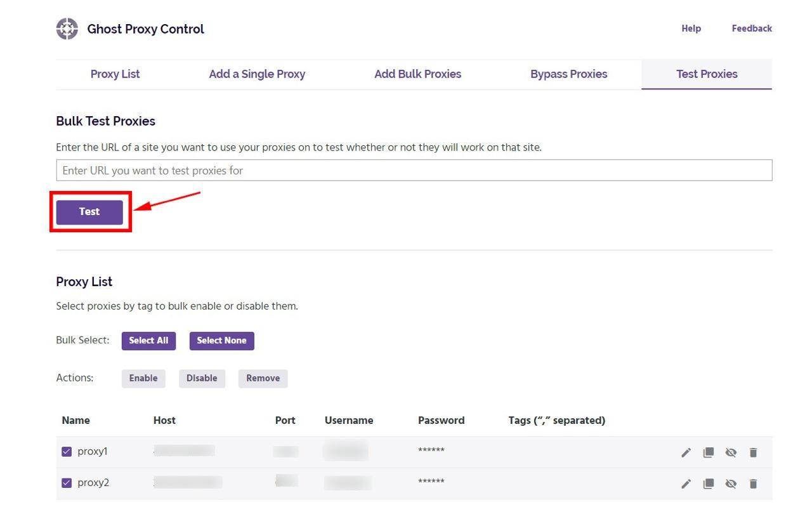Toggle proxy1 visibility with eye icon
Viewport: 812px width, 526px height.
click(x=731, y=452)
